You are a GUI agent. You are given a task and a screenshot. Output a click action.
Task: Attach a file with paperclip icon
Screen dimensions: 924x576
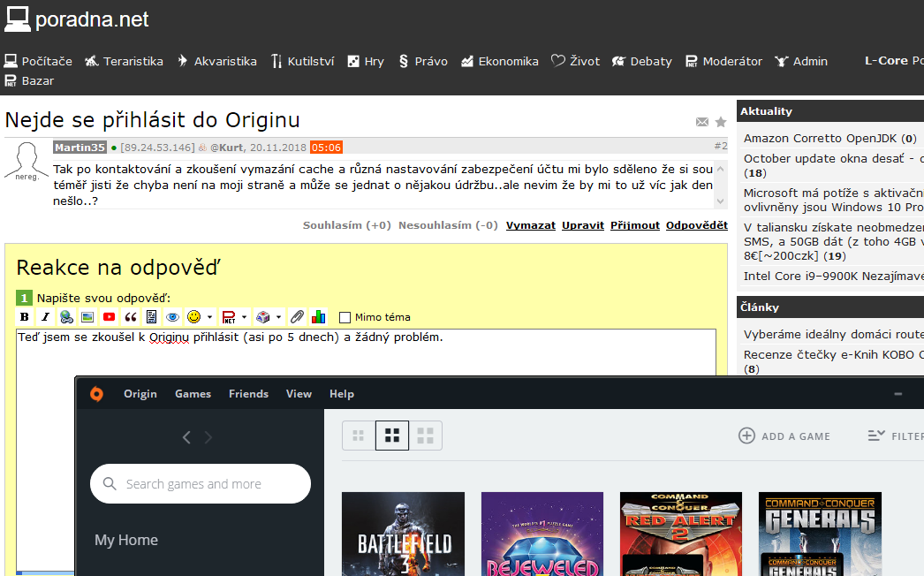click(x=297, y=317)
